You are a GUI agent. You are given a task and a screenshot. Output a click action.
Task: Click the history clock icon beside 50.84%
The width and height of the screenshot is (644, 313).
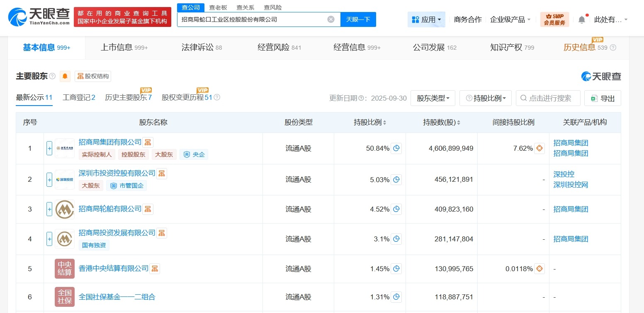[396, 148]
